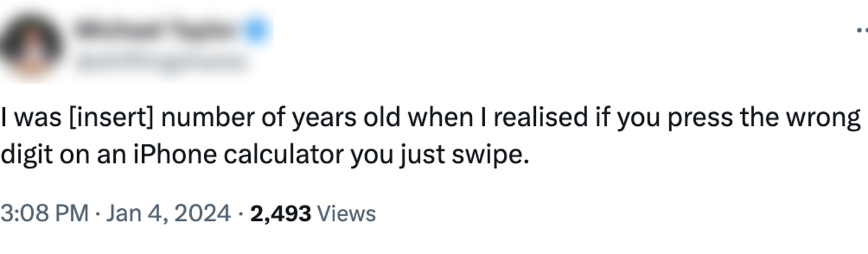The width and height of the screenshot is (868, 254).
Task: Click the word [insert] in the tweet
Action: tap(112, 118)
